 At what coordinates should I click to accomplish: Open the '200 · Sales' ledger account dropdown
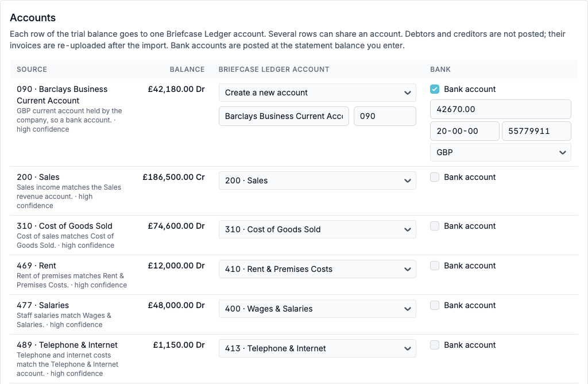click(x=317, y=181)
